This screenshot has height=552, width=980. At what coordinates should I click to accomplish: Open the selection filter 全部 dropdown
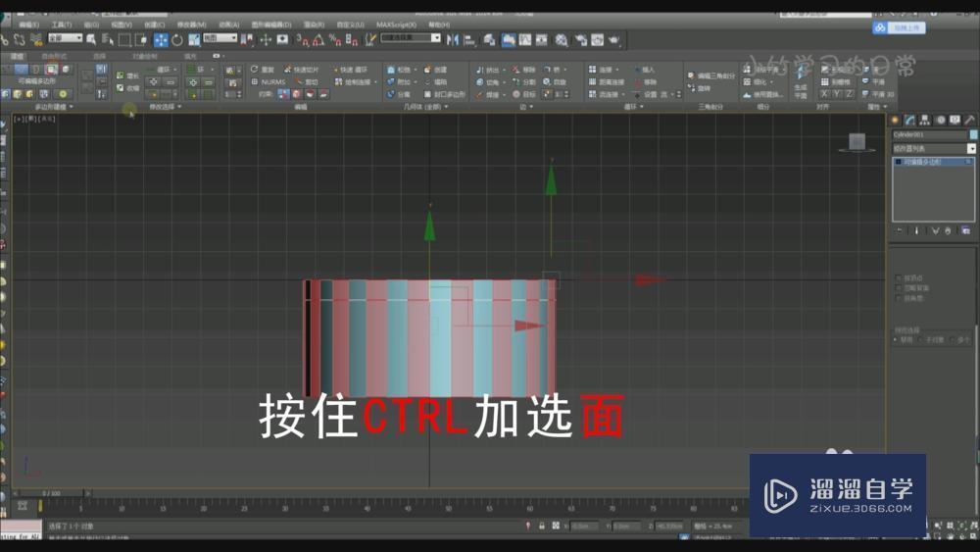(65, 38)
